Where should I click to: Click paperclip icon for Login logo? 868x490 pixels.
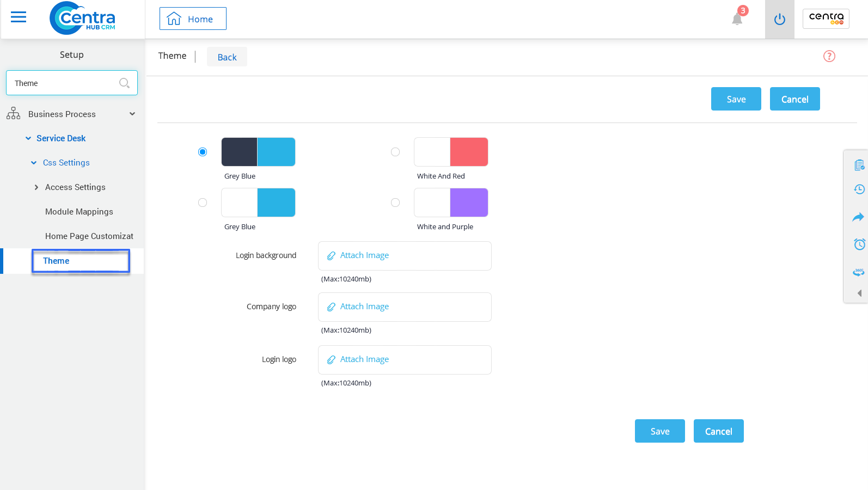tap(331, 360)
